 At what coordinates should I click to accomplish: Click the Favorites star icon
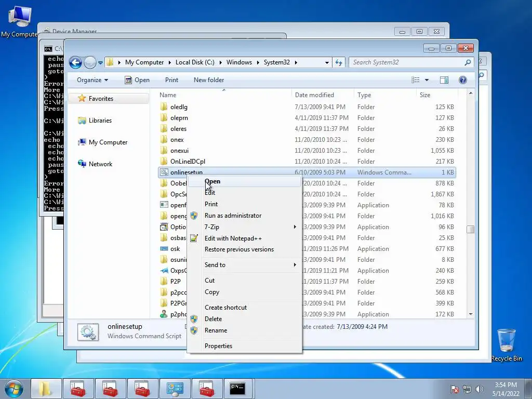click(82, 98)
